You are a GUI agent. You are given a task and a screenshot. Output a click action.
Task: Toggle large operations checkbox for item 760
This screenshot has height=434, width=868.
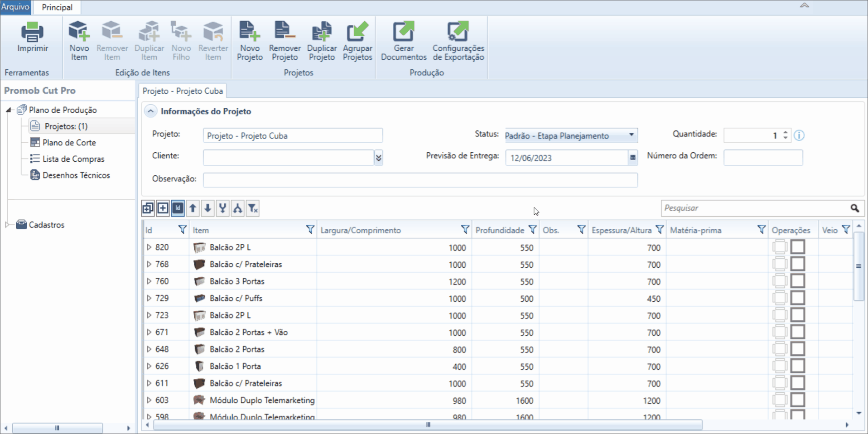click(x=798, y=281)
